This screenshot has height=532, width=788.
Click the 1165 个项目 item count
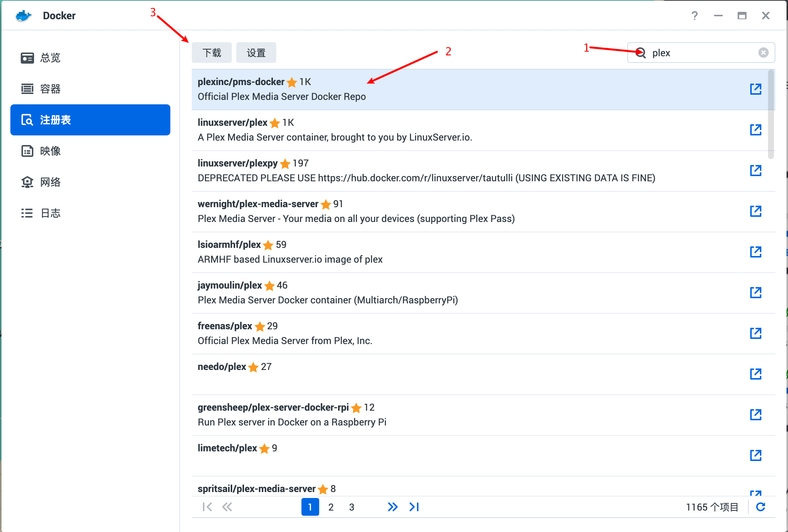[712, 507]
